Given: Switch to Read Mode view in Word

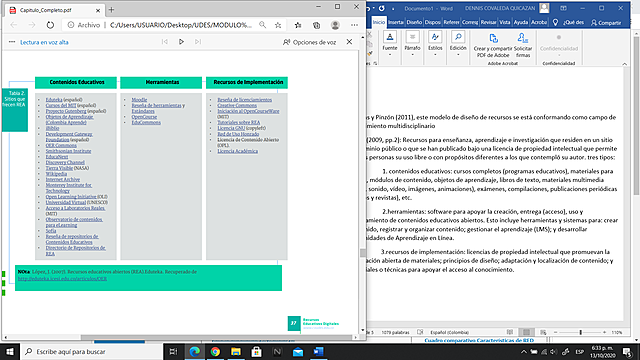Looking at the screenshot, I should [510, 332].
